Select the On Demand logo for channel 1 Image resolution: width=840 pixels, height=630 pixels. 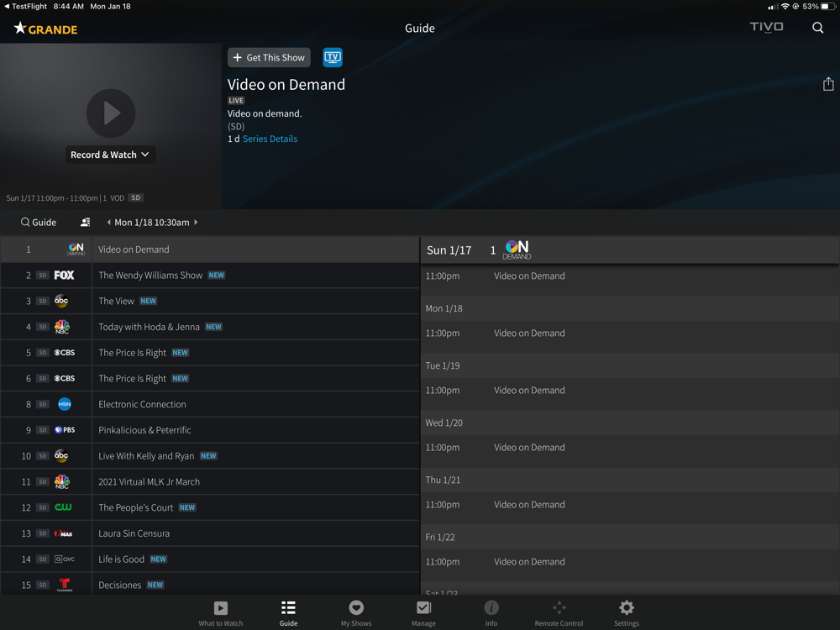[76, 249]
